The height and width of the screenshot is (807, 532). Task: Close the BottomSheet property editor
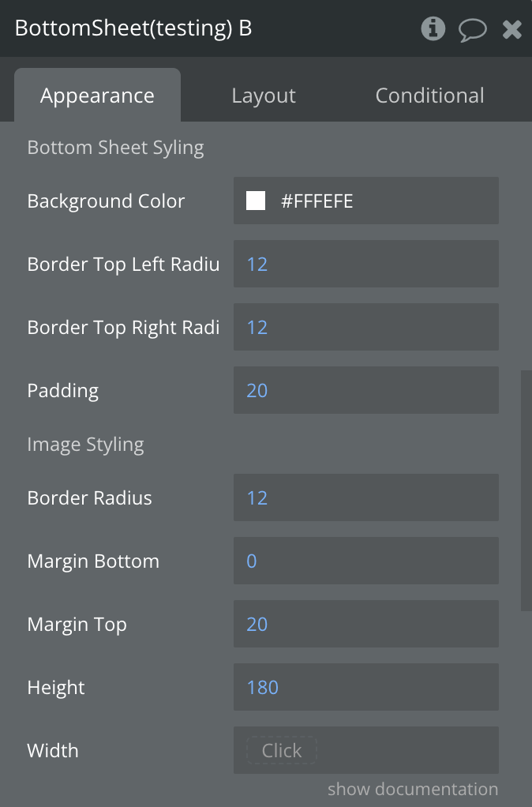512,30
